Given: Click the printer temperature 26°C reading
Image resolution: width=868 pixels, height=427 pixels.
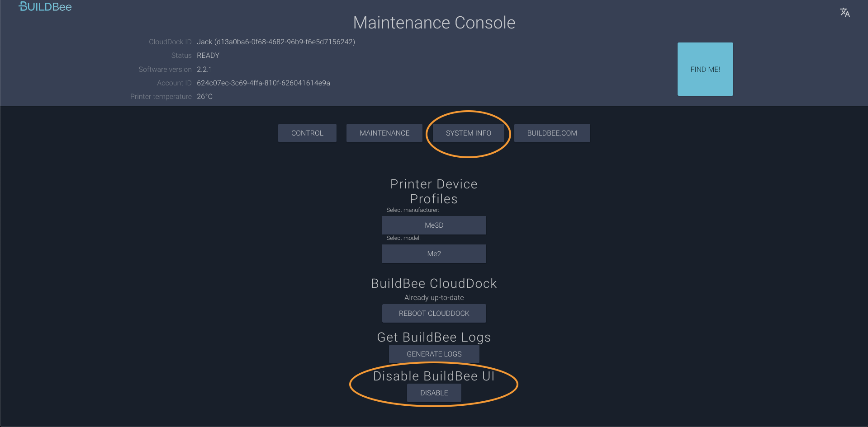Looking at the screenshot, I should point(204,96).
